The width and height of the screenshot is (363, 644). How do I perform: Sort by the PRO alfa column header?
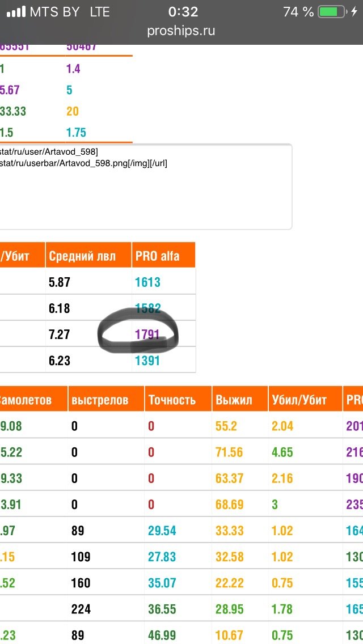[x=157, y=256]
